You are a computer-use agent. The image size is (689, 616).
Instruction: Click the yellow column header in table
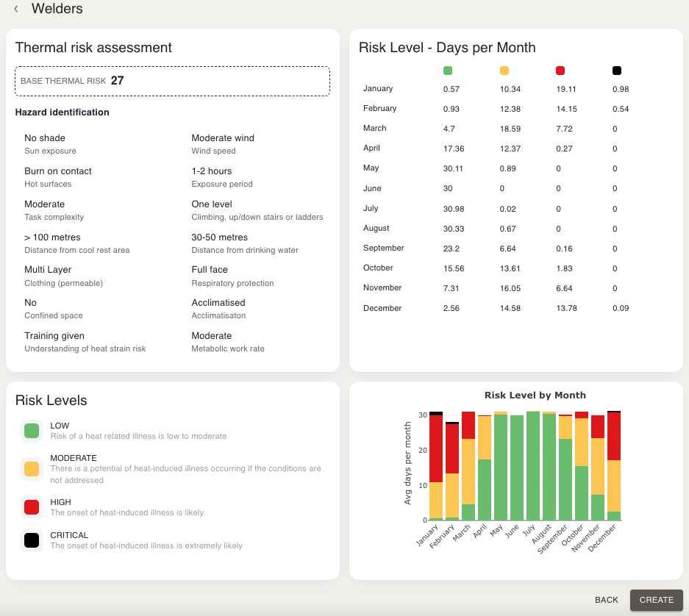(504, 71)
